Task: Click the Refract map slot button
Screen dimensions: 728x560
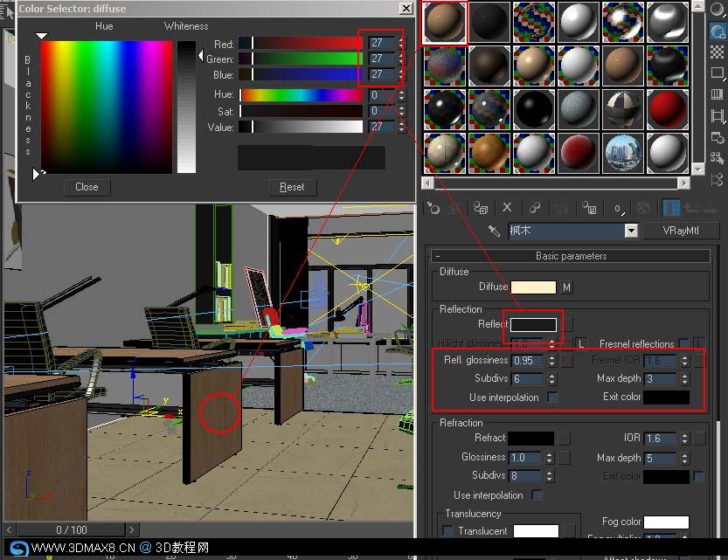Action: pos(564,438)
